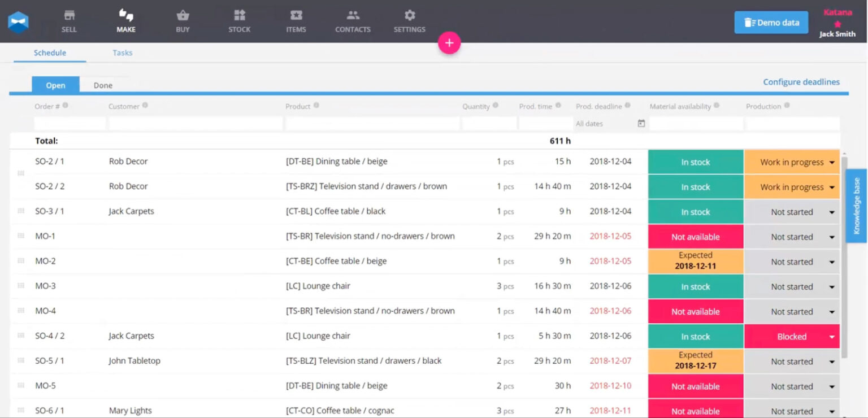Open the Configure deadlines link

pos(801,81)
